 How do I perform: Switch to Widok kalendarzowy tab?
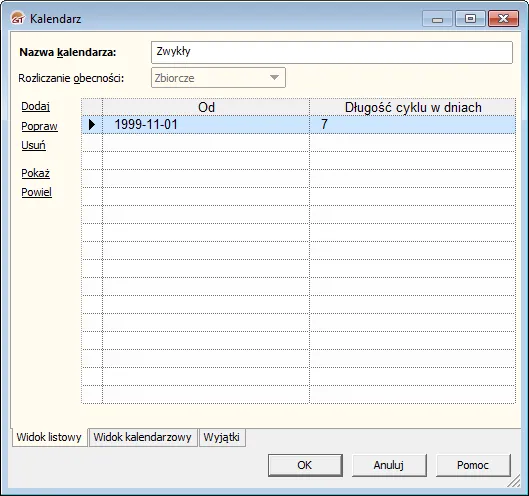point(143,437)
